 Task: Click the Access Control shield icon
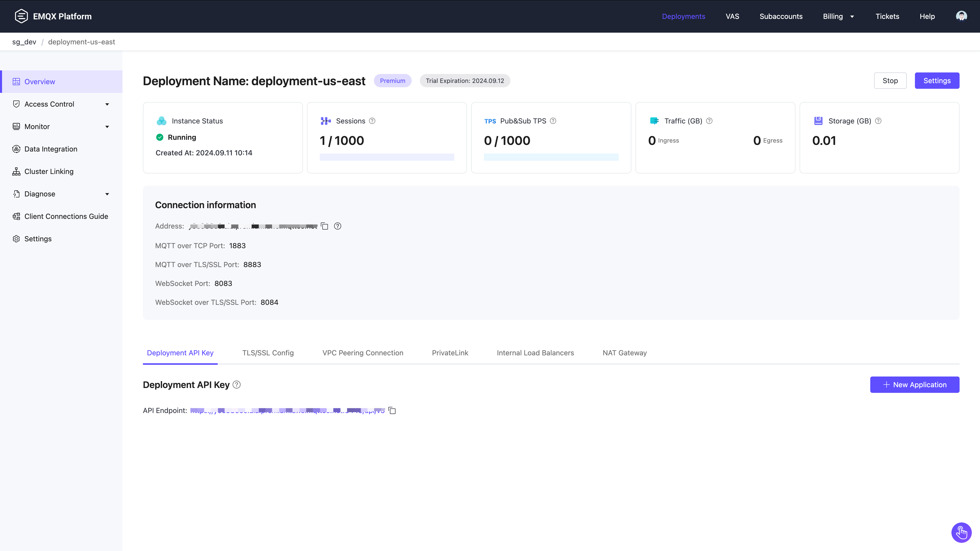click(16, 104)
